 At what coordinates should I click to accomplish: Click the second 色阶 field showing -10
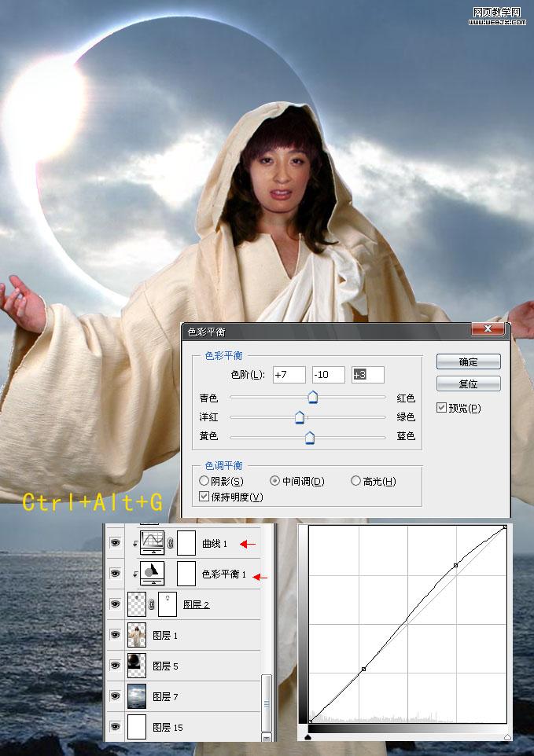point(329,375)
